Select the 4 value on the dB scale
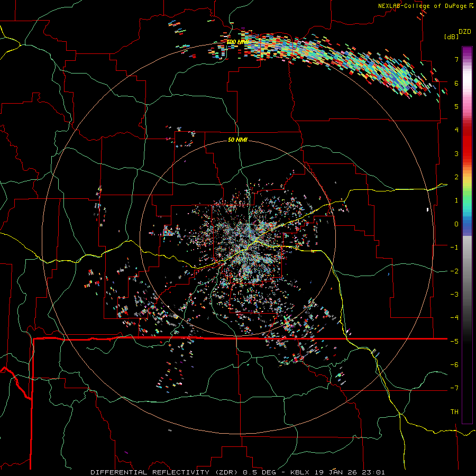 (456, 130)
